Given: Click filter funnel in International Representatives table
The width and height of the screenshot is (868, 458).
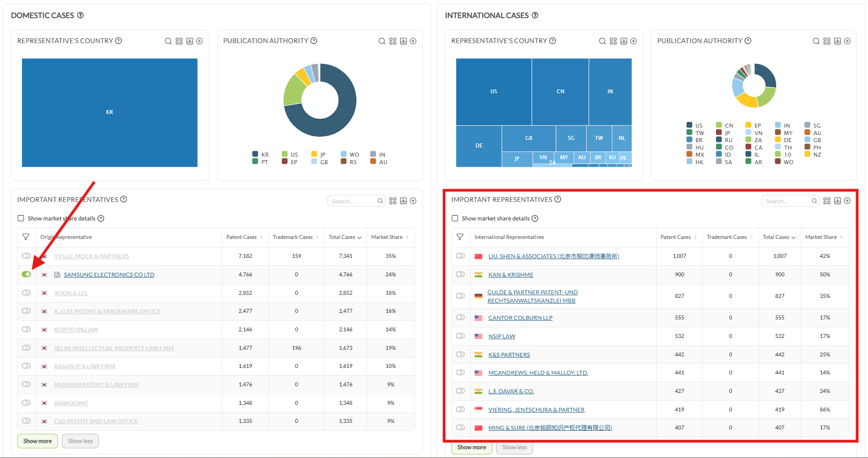Looking at the screenshot, I should tap(460, 237).
